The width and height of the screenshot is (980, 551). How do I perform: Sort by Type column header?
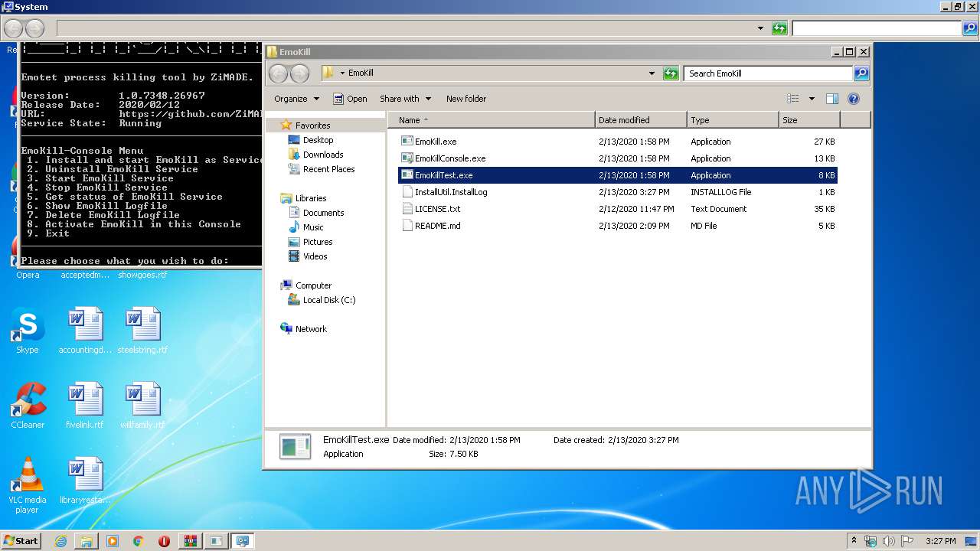733,120
